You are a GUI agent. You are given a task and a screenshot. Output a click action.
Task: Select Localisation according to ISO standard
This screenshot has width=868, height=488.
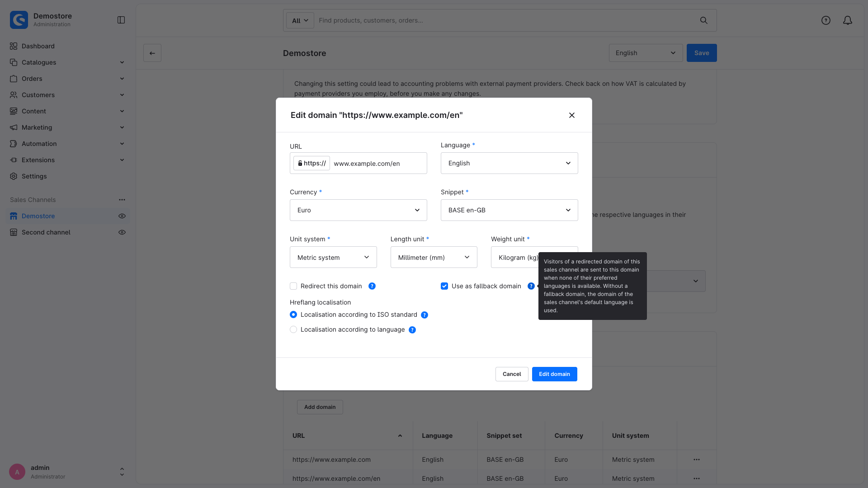tap(293, 314)
